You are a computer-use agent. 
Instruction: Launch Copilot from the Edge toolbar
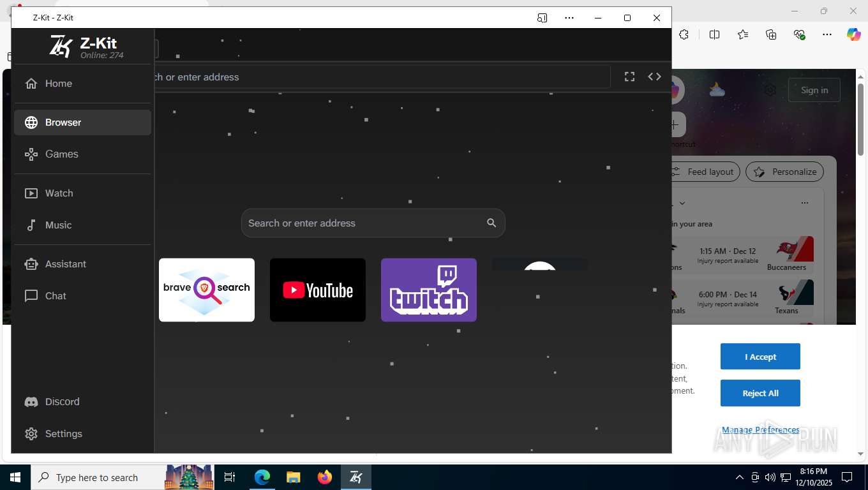click(854, 34)
